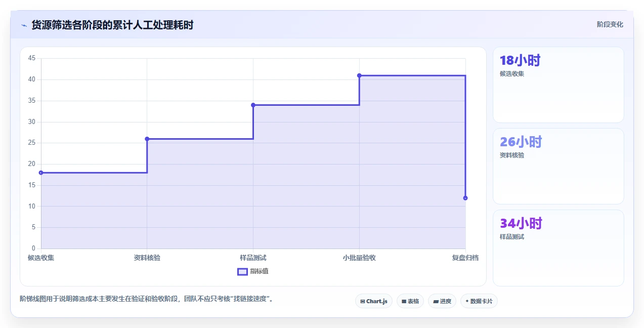Viewport: 644px width, 328px height.
Task: Click the 10 y-axis tick label
Action: pos(32,206)
